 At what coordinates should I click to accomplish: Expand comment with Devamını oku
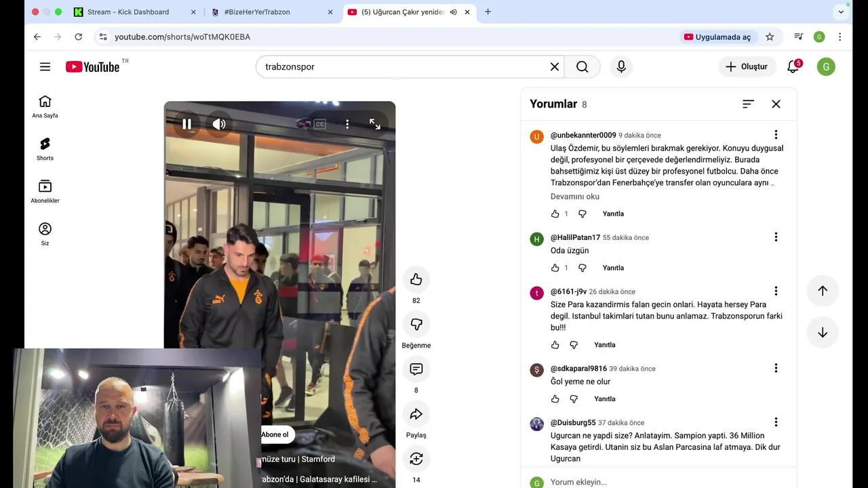coord(575,197)
